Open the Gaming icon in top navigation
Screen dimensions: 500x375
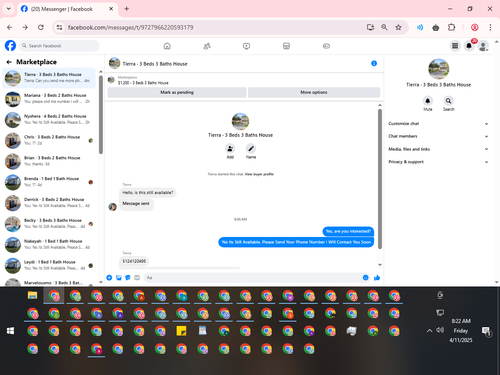point(326,46)
